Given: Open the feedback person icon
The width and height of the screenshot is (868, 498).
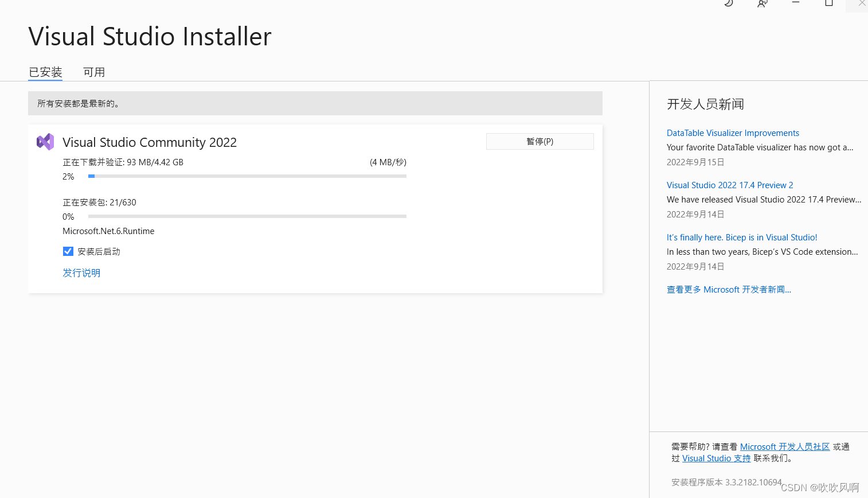Looking at the screenshot, I should click(762, 3).
